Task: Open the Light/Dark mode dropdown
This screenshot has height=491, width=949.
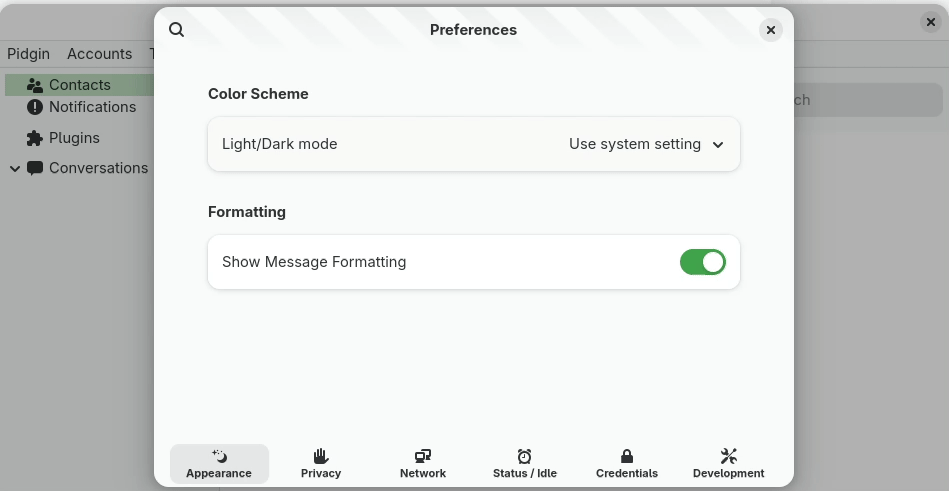Action: coord(646,144)
